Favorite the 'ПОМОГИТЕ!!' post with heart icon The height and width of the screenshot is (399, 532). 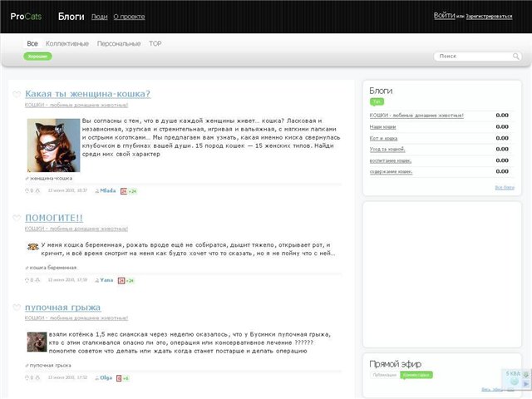[17, 218]
